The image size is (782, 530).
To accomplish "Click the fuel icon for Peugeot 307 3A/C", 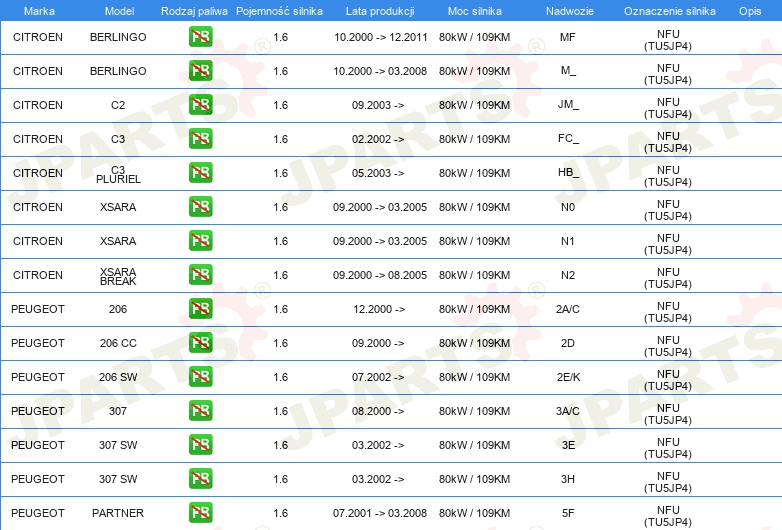I will point(200,410).
